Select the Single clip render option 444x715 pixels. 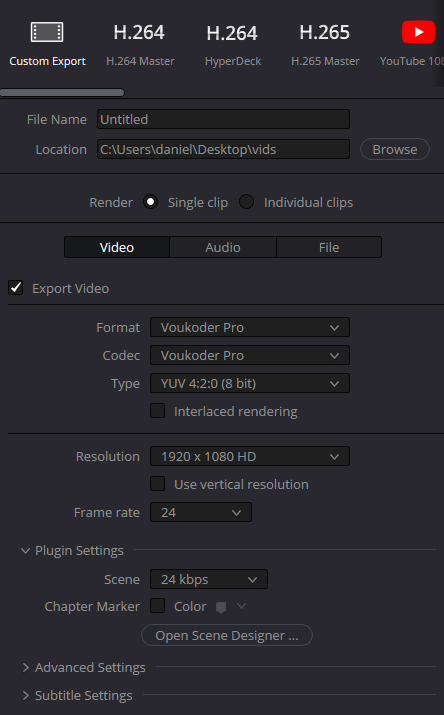coord(150,202)
